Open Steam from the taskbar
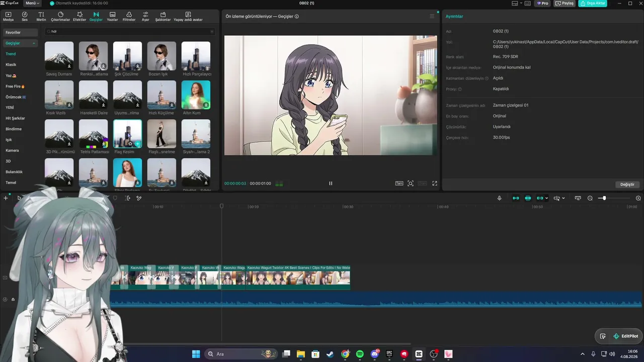The height and width of the screenshot is (362, 644). point(330,354)
